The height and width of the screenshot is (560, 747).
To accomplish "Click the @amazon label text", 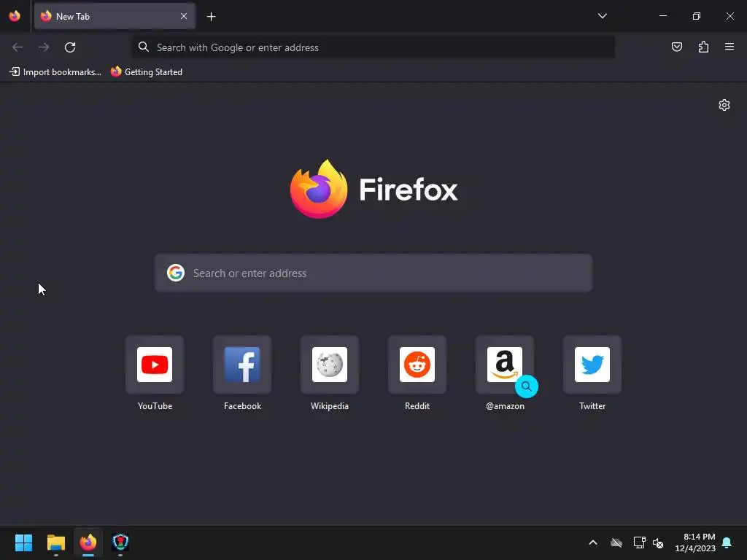I will [x=505, y=406].
